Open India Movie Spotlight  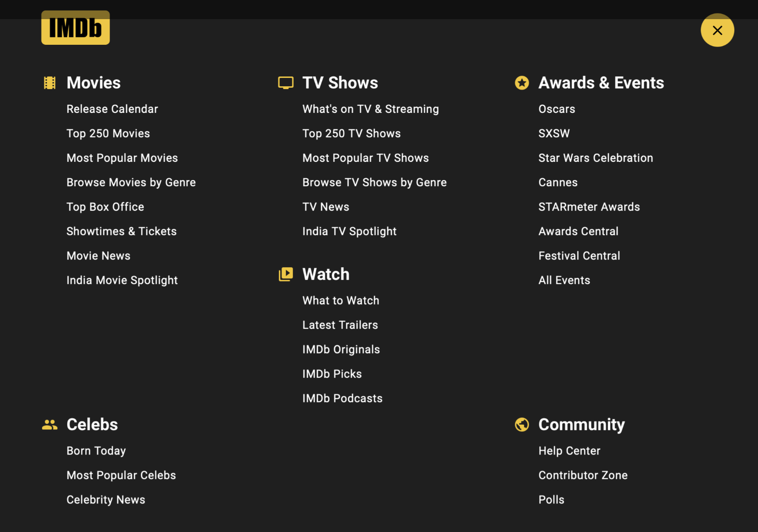point(122,281)
